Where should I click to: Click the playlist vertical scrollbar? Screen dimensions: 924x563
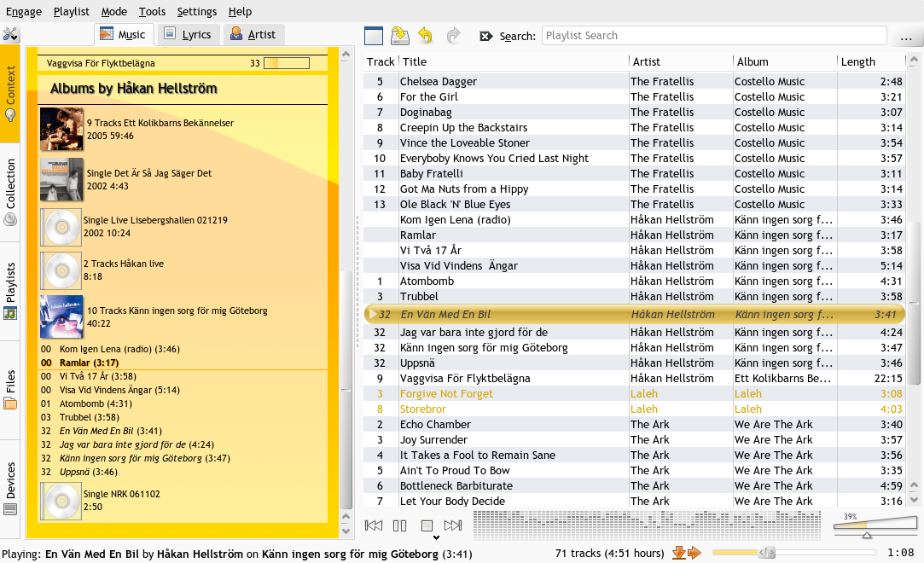(x=914, y=303)
